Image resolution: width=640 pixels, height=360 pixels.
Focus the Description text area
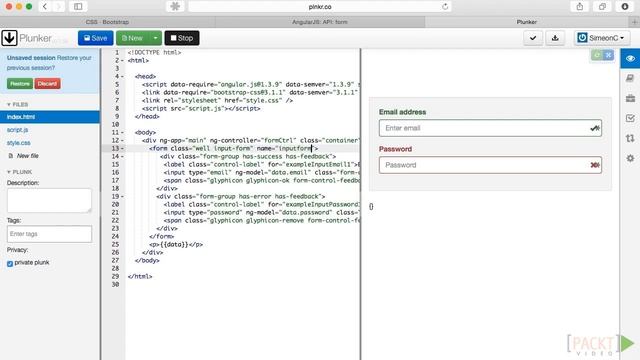pyautogui.click(x=49, y=200)
